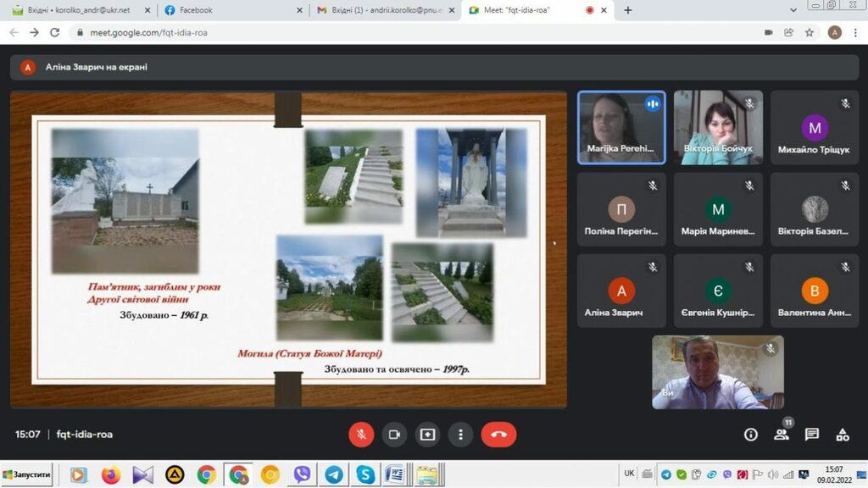Bookmark this page with the star icon

click(810, 32)
